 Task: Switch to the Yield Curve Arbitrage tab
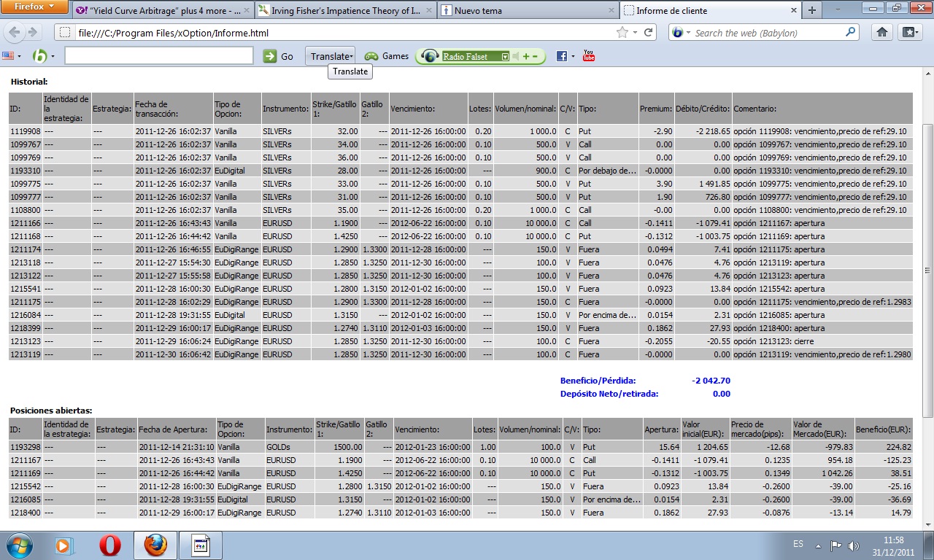click(163, 11)
